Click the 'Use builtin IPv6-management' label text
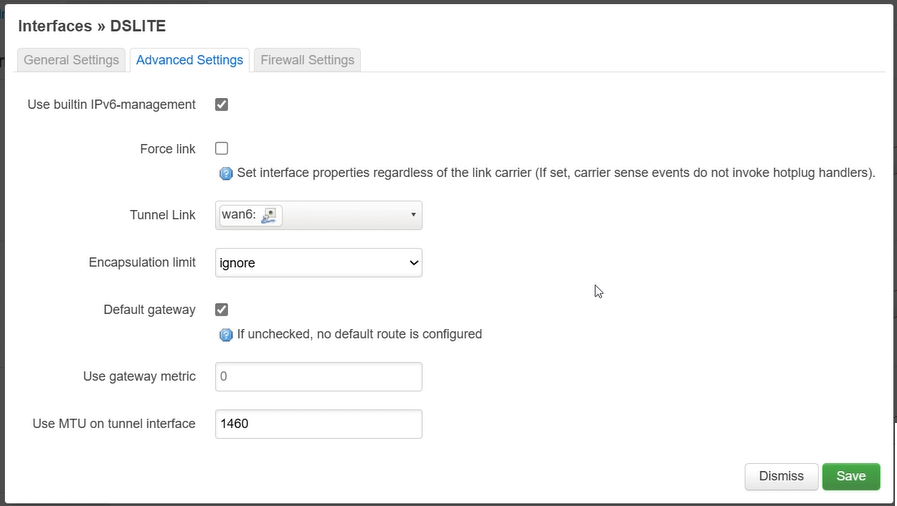Viewport: 897px width, 506px height. click(x=111, y=104)
